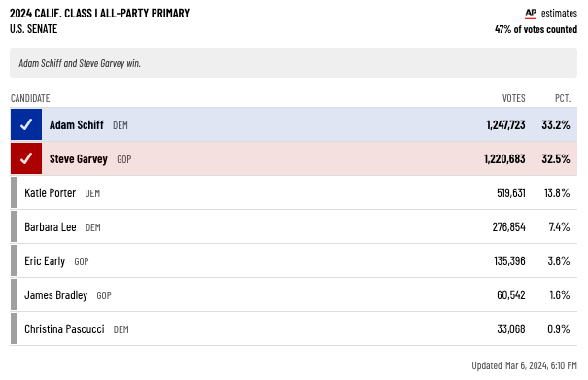
Task: Select the Adam Schiff candidate name
Action: (x=77, y=125)
